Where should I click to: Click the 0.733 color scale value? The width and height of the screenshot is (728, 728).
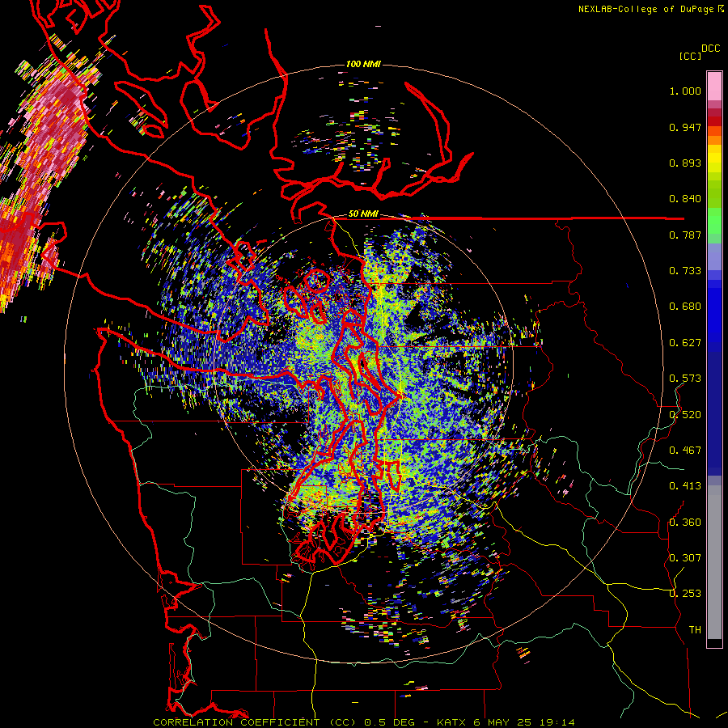coord(685,271)
